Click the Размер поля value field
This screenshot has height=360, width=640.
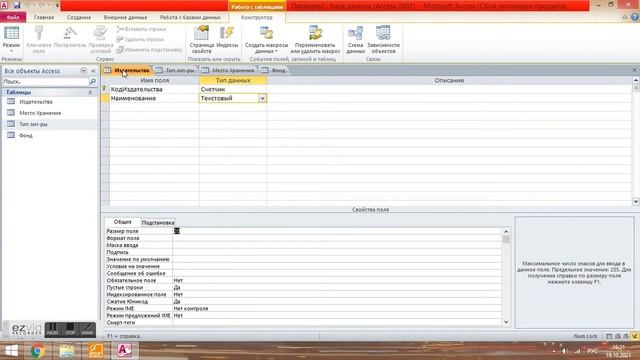point(337,231)
